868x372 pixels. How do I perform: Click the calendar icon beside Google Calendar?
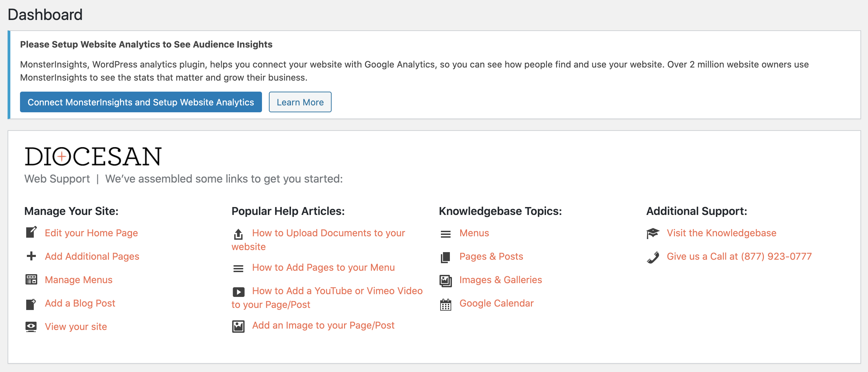[x=445, y=304]
